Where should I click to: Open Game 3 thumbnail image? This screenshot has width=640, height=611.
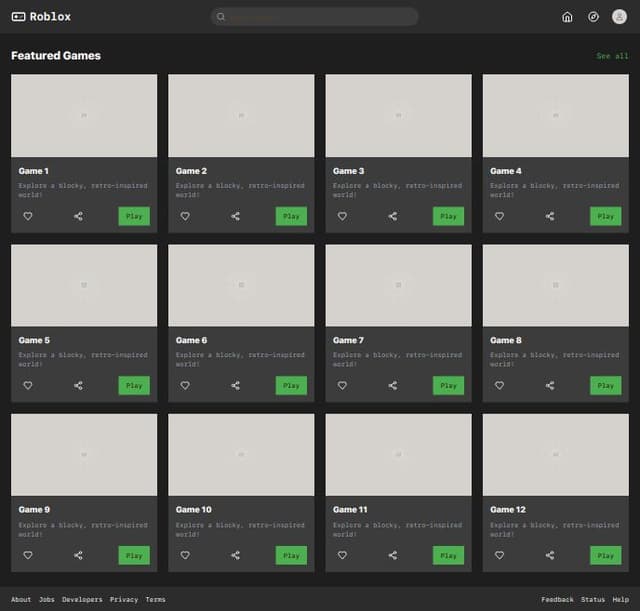[398, 116]
